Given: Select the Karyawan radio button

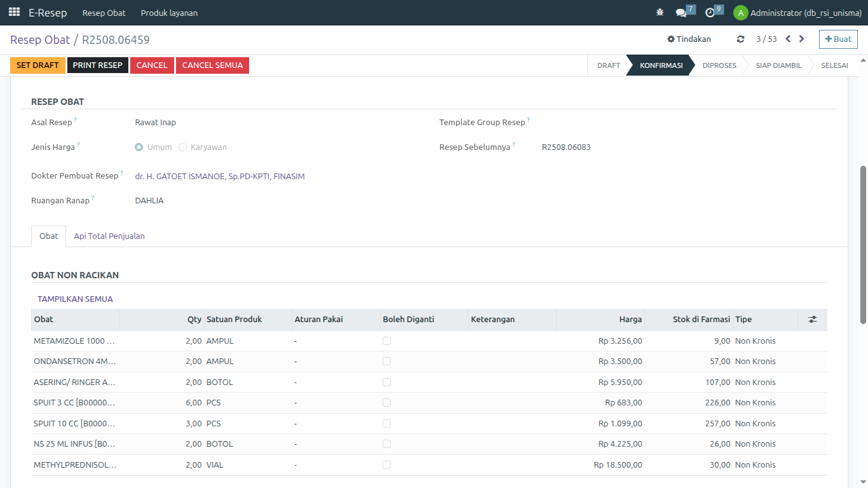Looking at the screenshot, I should coord(183,147).
